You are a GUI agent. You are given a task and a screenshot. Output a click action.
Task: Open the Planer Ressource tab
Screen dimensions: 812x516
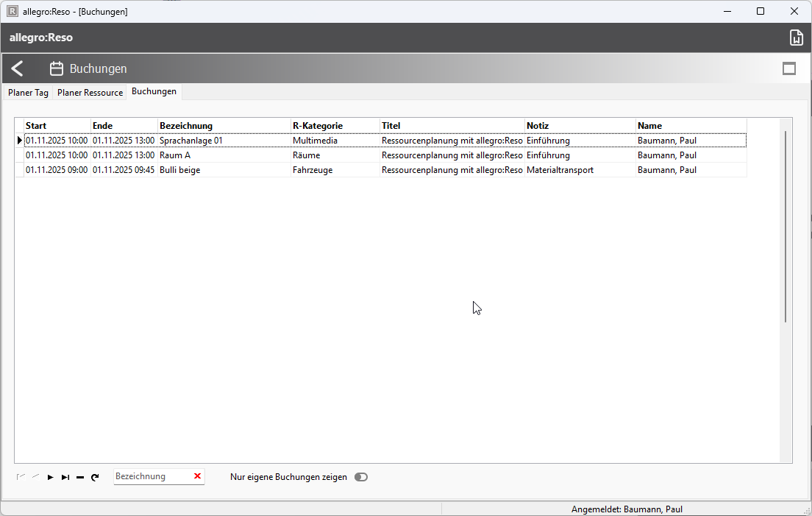point(90,93)
